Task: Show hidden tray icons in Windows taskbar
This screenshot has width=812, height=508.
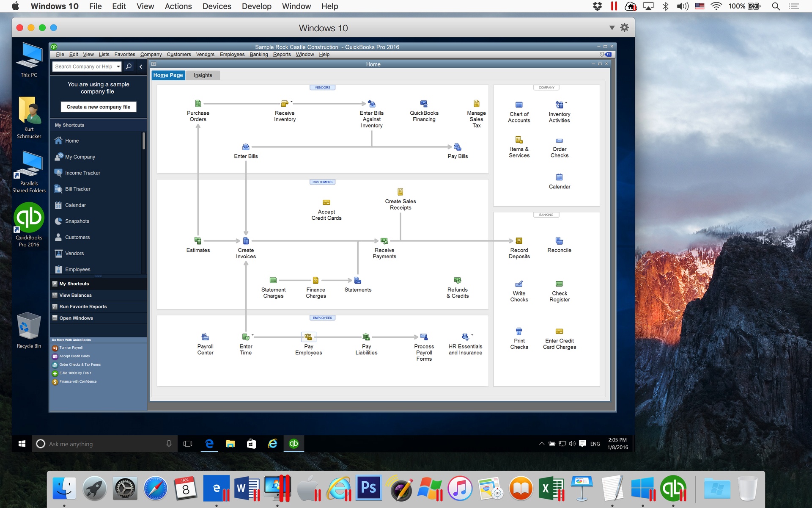Action: pyautogui.click(x=541, y=444)
